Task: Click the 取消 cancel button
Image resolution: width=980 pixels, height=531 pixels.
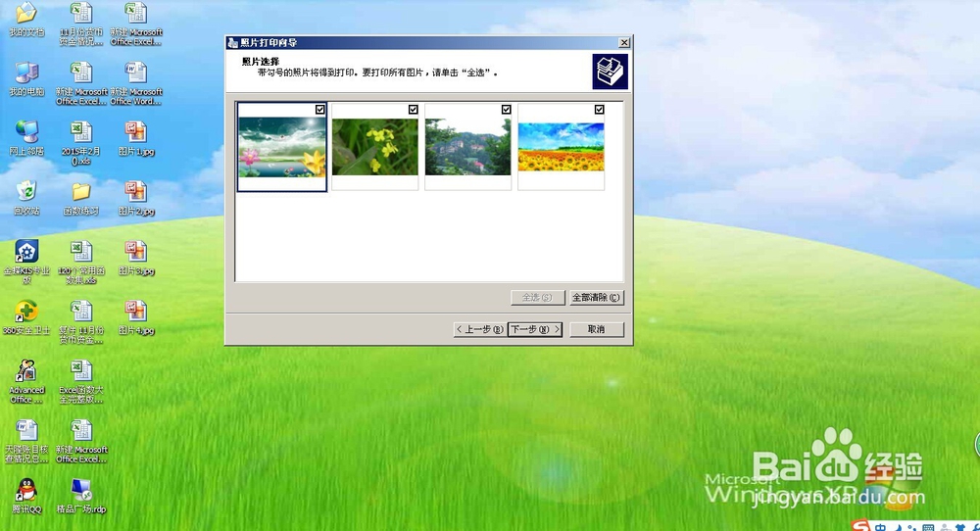Action: (596, 329)
